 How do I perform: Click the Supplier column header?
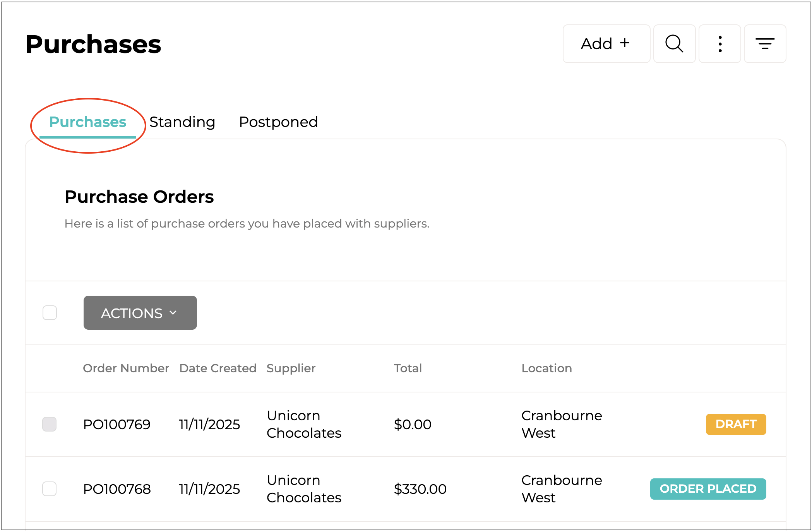coord(291,368)
